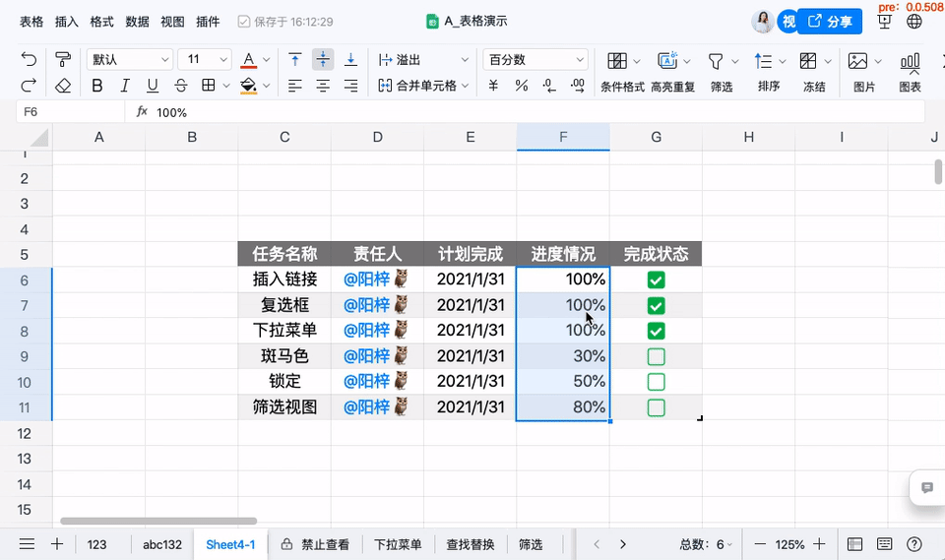Switch to the 下拉菜单 sheet tab
Viewport: 945px width, 560px height.
pyautogui.click(x=398, y=544)
